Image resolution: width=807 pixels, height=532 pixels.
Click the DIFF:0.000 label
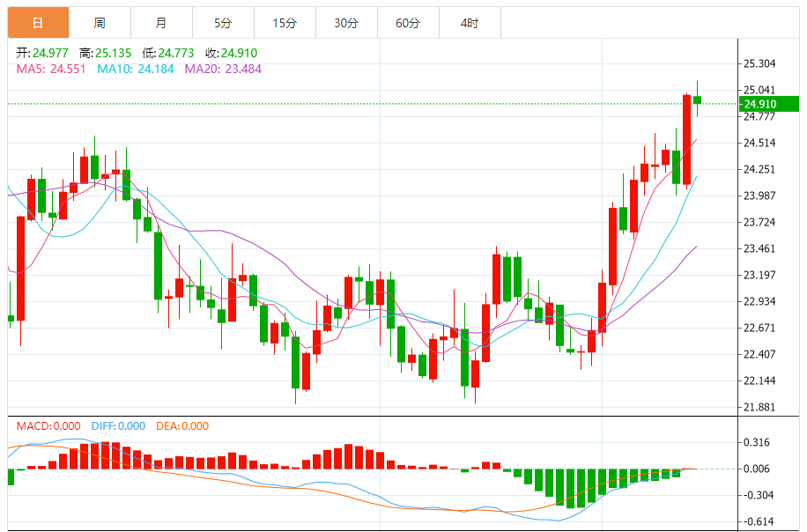tap(118, 426)
